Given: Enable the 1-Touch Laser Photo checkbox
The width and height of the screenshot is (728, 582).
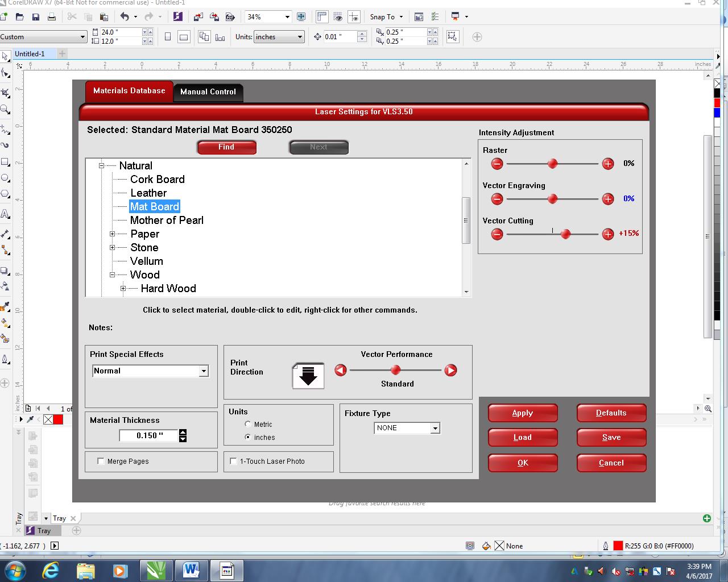Looking at the screenshot, I should point(233,461).
